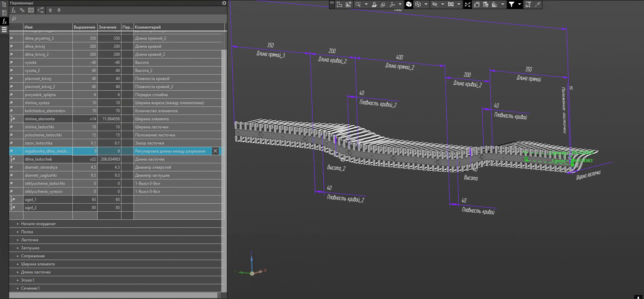
Task: Clear the comment using the X button in the selected row
Action: (215, 151)
